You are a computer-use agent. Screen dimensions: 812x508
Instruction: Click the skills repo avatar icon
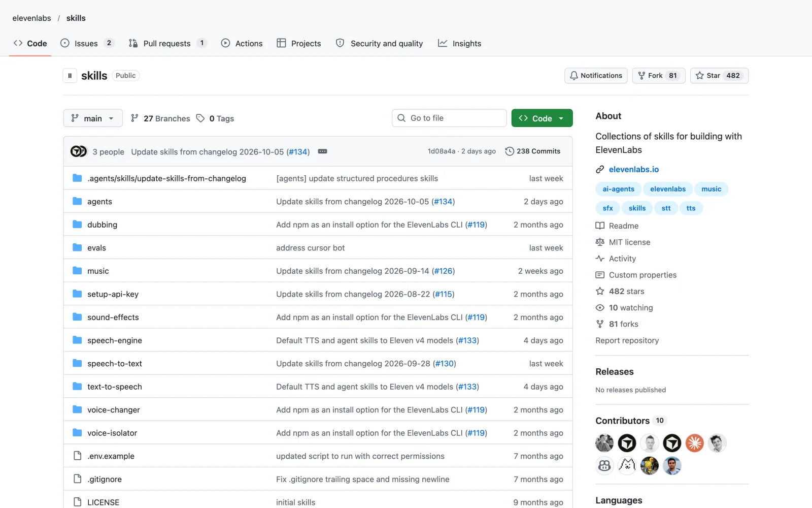tap(70, 76)
